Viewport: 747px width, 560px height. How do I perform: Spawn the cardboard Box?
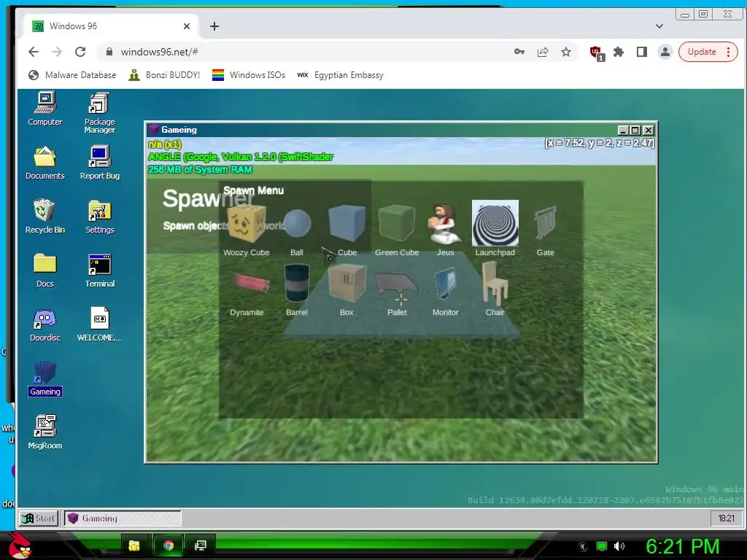[347, 290]
